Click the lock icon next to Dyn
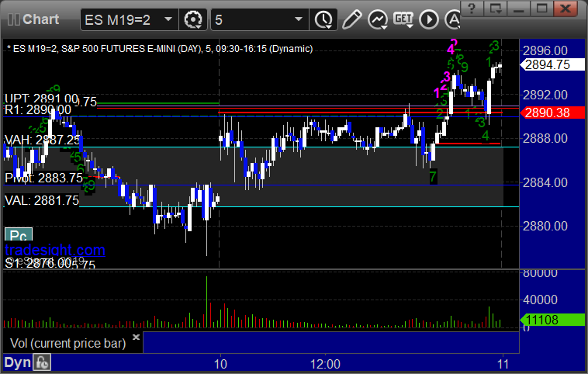Viewport: 588px width, 374px height. 42,362
